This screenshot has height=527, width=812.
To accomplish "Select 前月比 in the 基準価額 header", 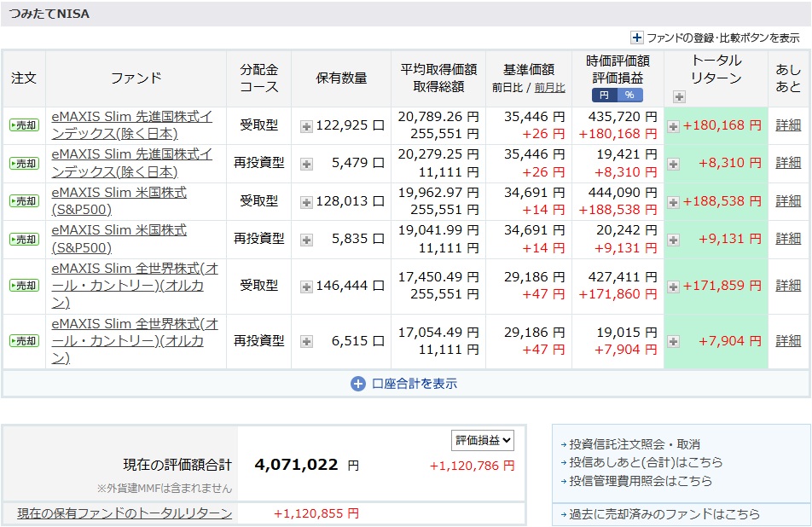I will 549,88.
